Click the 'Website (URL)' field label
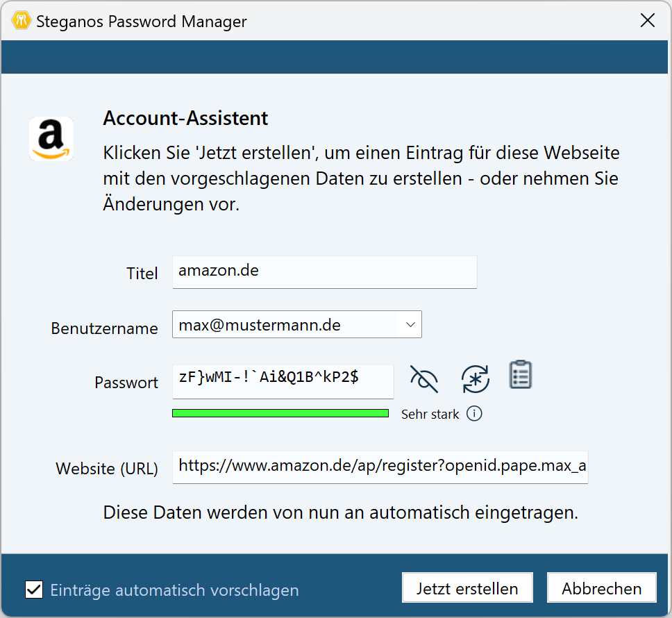The width and height of the screenshot is (672, 618). [x=107, y=469]
